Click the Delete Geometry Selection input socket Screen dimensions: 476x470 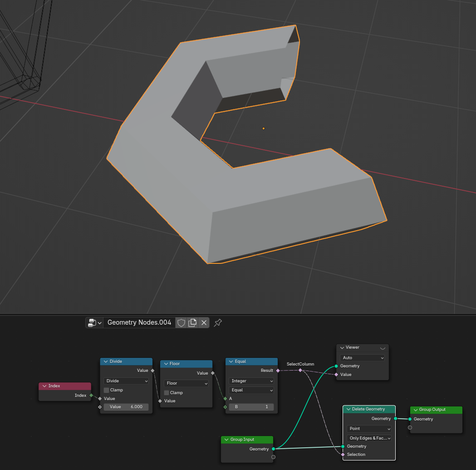pos(343,455)
